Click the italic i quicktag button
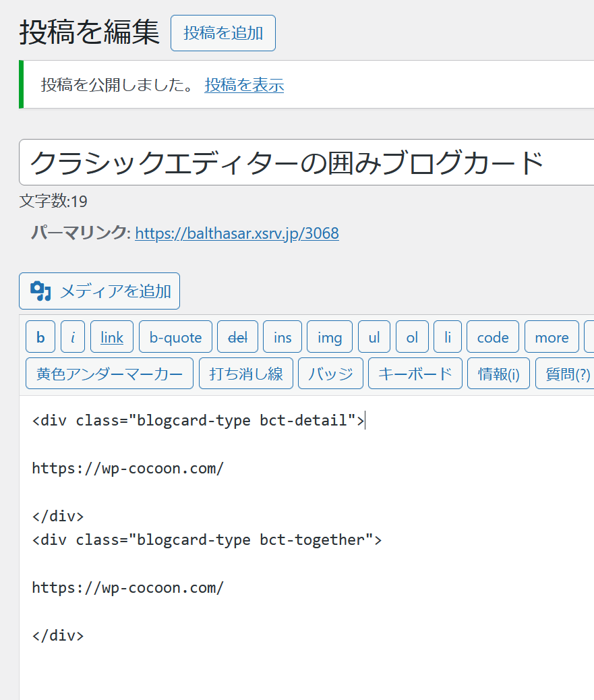Image resolution: width=594 pixels, height=700 pixels. click(73, 337)
